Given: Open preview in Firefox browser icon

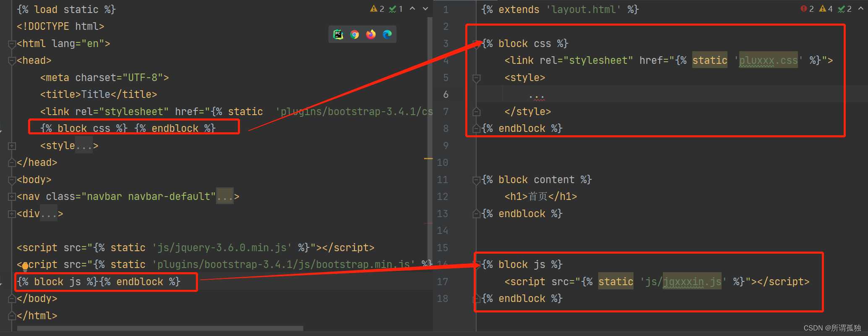Looking at the screenshot, I should (x=371, y=34).
